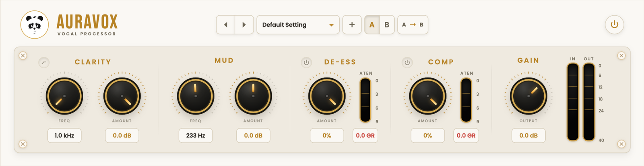Click the Mud 233 Hz frequency field

[x=196, y=135]
